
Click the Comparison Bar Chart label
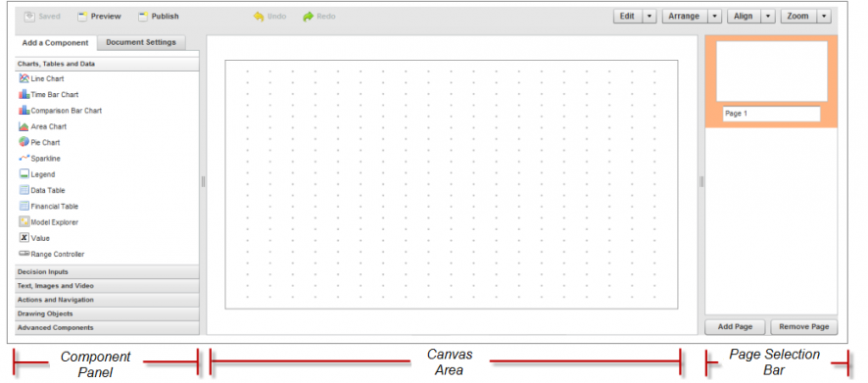click(x=67, y=111)
